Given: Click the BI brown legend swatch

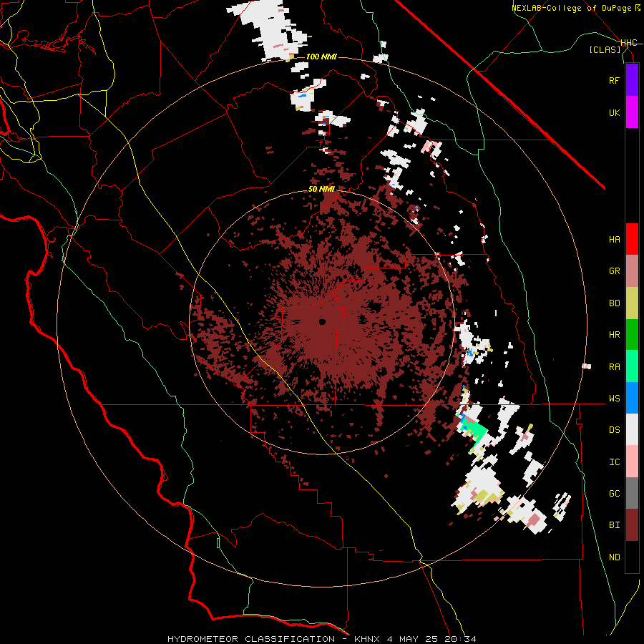Looking at the screenshot, I should (x=632, y=525).
